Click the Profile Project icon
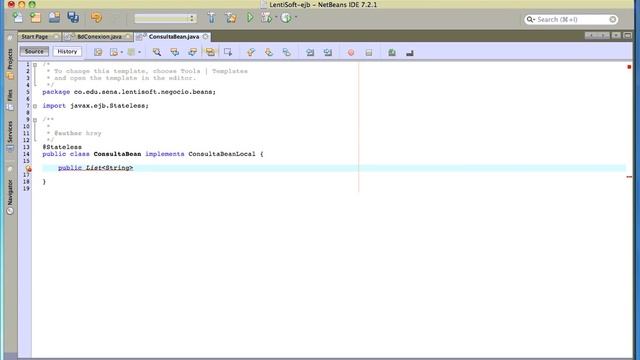This screenshot has height=360, width=640. click(286, 18)
